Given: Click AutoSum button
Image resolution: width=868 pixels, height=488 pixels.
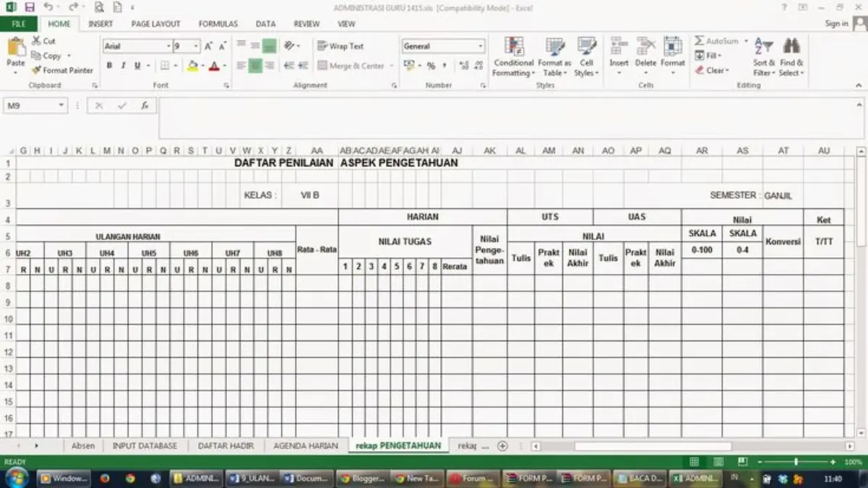Looking at the screenshot, I should coord(717,41).
